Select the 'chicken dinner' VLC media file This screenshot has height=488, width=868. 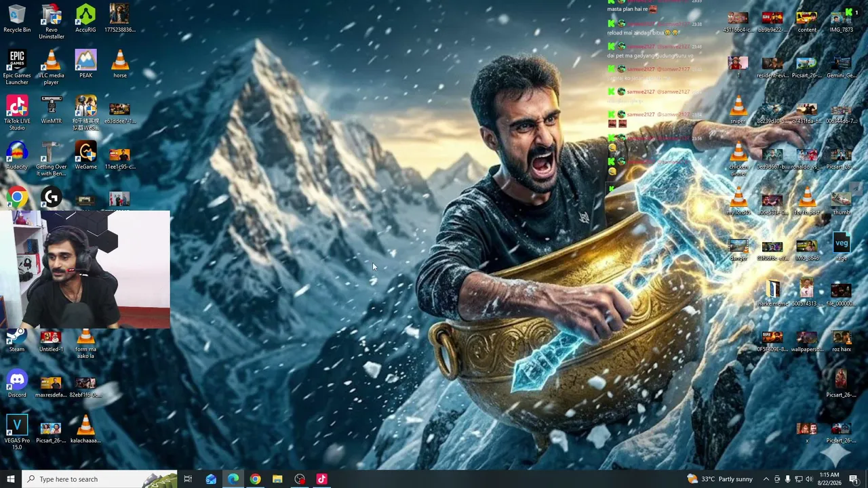click(x=738, y=159)
